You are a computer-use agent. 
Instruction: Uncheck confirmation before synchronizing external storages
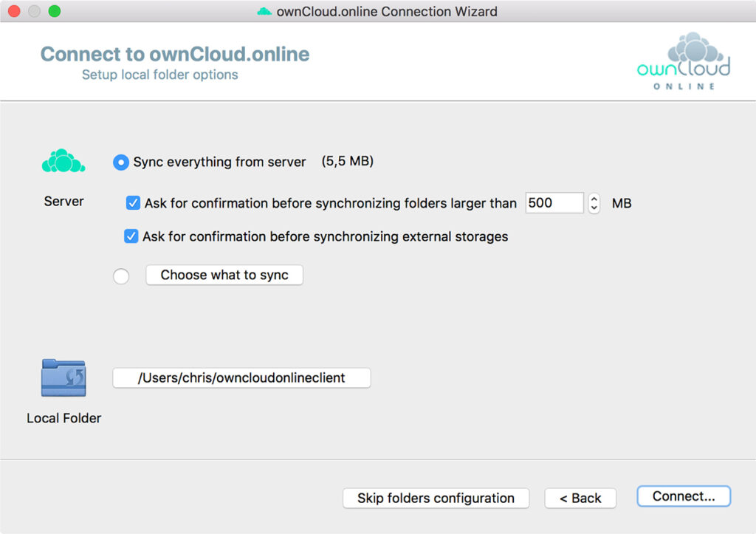tap(131, 237)
